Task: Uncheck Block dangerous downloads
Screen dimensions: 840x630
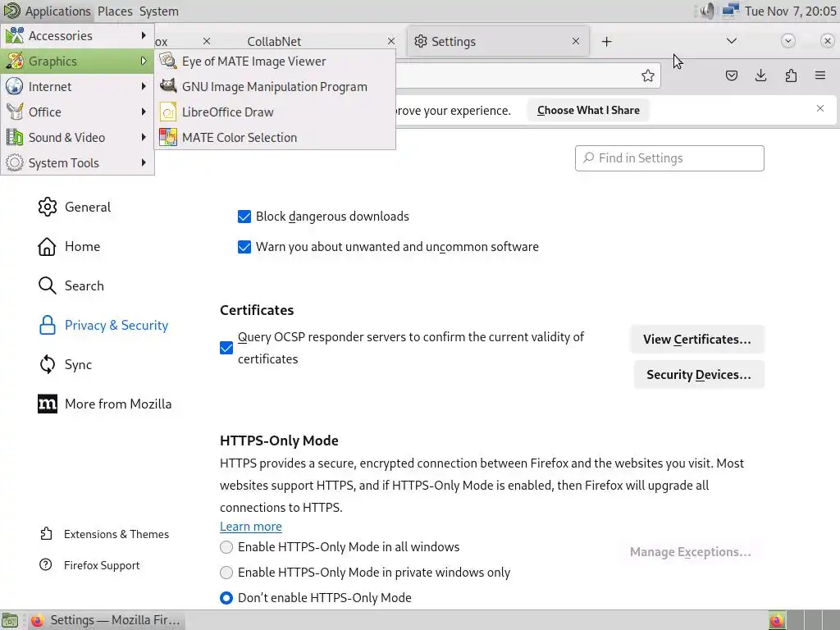Action: coord(244,217)
